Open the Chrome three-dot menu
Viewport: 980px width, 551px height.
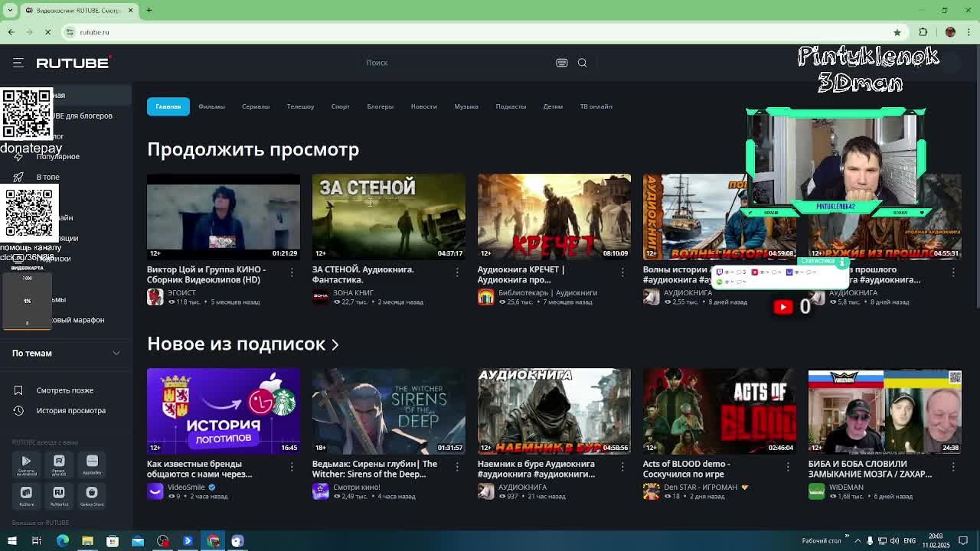(x=969, y=32)
